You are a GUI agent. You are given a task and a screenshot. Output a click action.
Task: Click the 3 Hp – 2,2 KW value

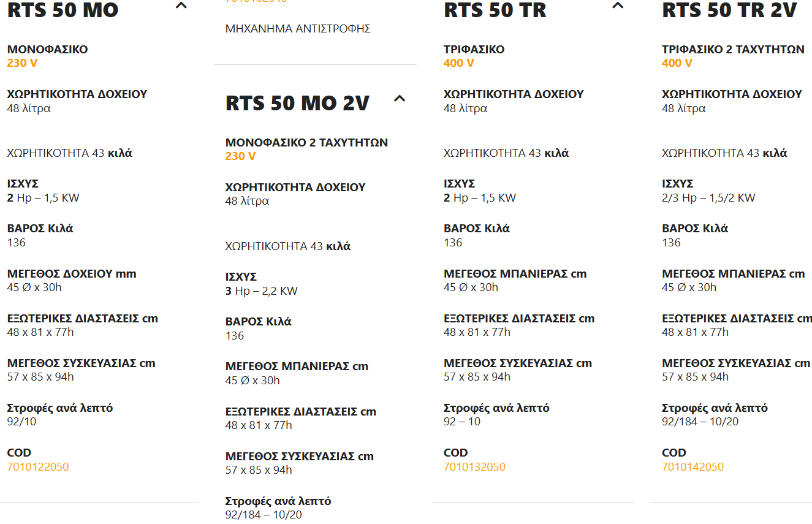click(x=261, y=291)
